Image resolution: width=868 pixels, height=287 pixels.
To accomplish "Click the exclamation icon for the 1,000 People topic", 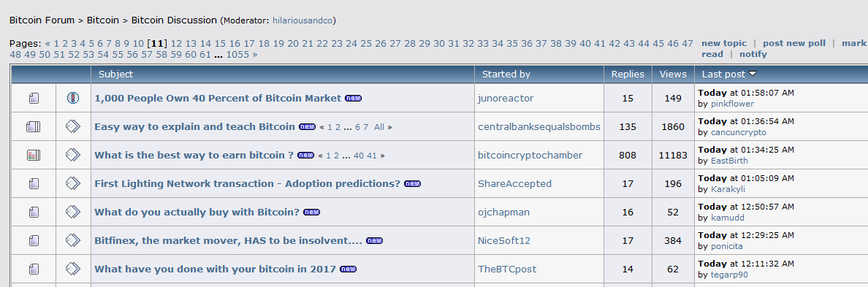I will 73,99.
